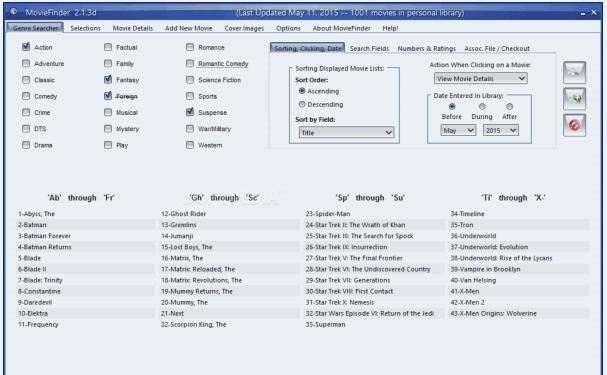607x375 pixels.
Task: Enable the War/Military checkbox
Action: [190, 128]
